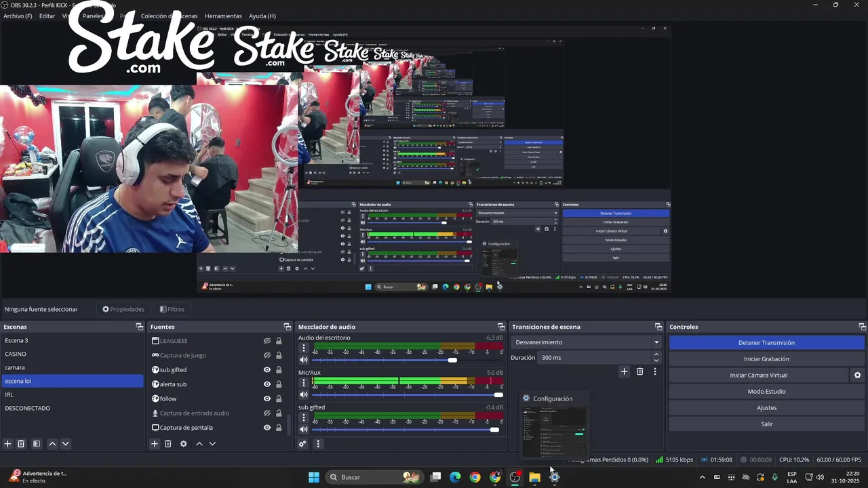This screenshot has height=488, width=868.
Task: Open the Editar menu
Action: pyautogui.click(x=47, y=16)
